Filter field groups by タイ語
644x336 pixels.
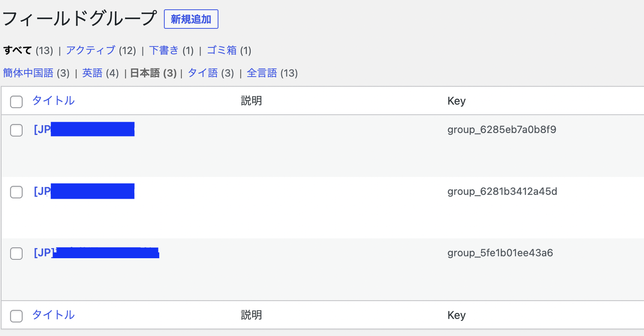click(203, 73)
